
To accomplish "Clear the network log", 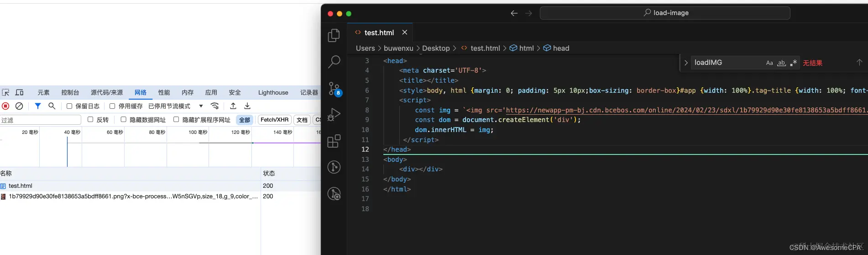I will pos(19,106).
